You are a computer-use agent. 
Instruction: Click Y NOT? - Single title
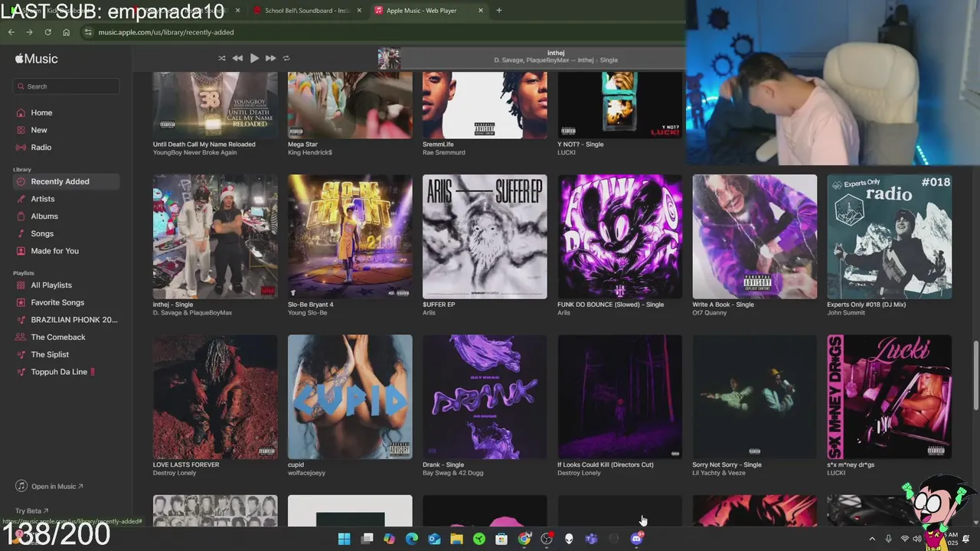pos(580,144)
